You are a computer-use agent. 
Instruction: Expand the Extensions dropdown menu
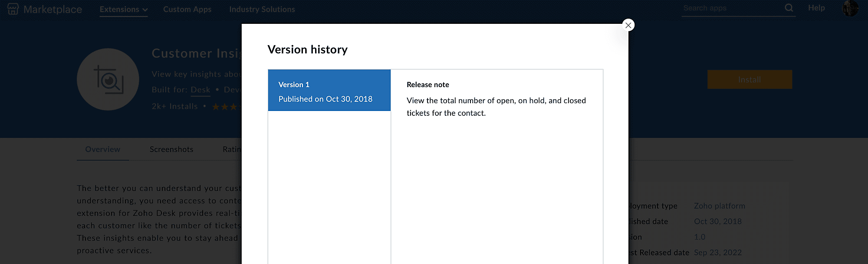click(123, 10)
